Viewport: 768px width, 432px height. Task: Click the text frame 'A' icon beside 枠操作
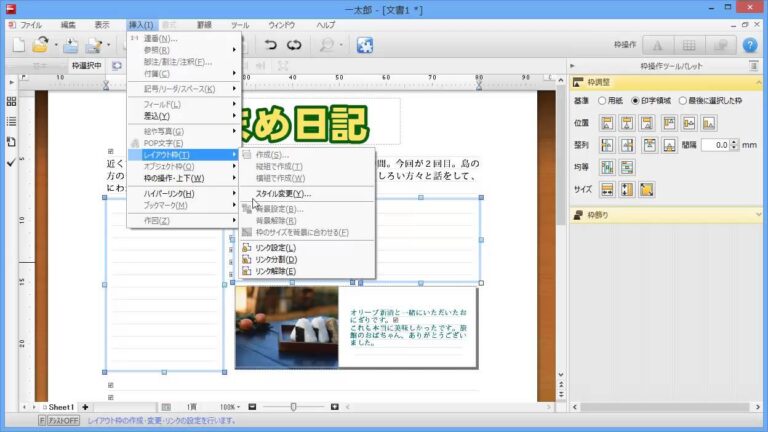pos(657,45)
